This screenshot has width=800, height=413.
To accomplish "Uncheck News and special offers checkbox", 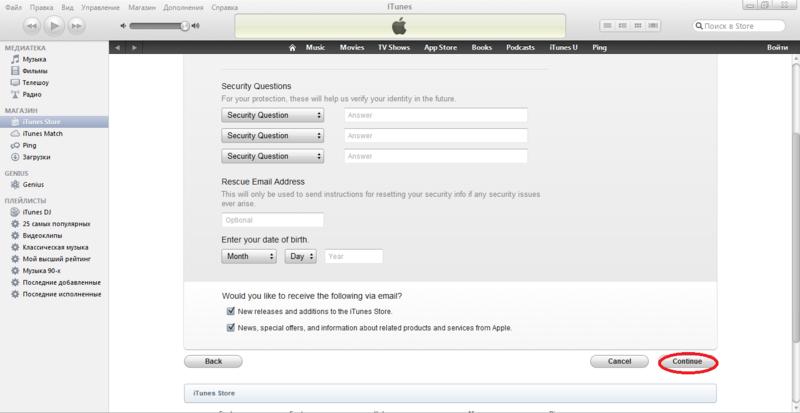I will click(x=231, y=328).
